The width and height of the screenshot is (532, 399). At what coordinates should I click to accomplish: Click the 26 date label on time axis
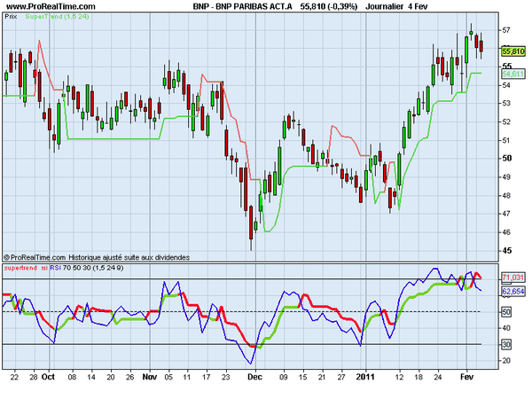tap(130, 378)
